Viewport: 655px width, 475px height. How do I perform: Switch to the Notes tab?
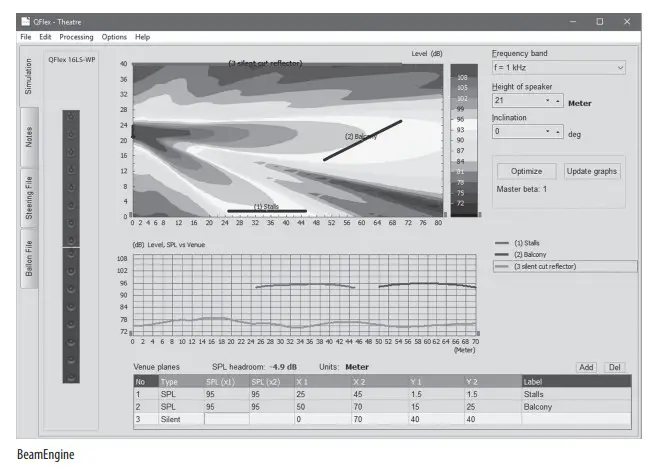[29, 137]
